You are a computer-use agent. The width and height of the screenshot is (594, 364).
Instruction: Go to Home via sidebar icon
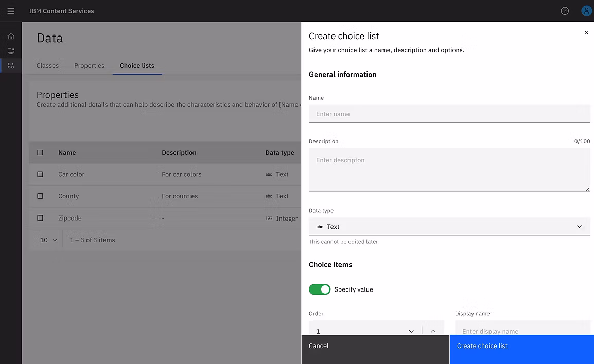[x=11, y=37]
